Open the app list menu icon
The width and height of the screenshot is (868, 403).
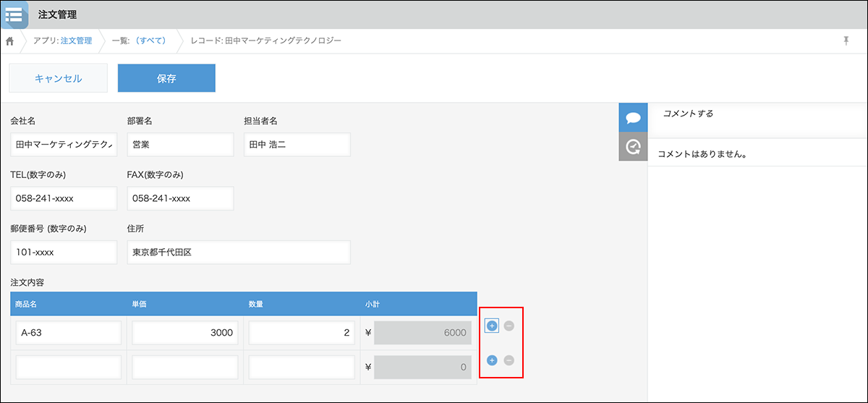14,14
